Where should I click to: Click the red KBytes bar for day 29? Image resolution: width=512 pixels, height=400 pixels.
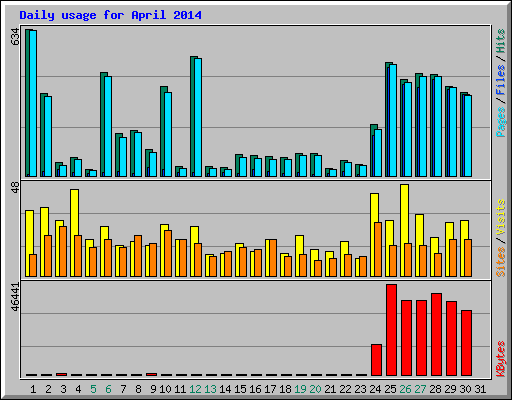click(451, 338)
